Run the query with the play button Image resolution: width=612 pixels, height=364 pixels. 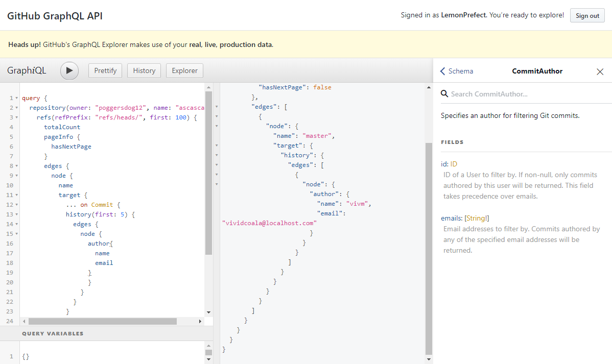click(69, 70)
